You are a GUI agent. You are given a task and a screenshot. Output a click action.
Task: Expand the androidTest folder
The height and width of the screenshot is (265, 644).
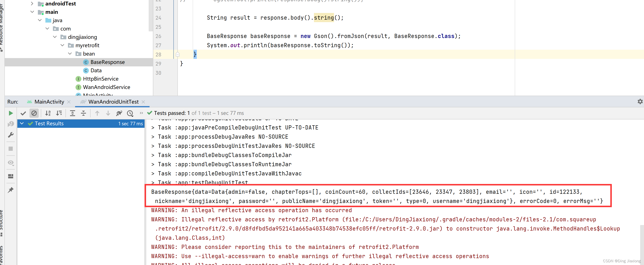point(32,4)
